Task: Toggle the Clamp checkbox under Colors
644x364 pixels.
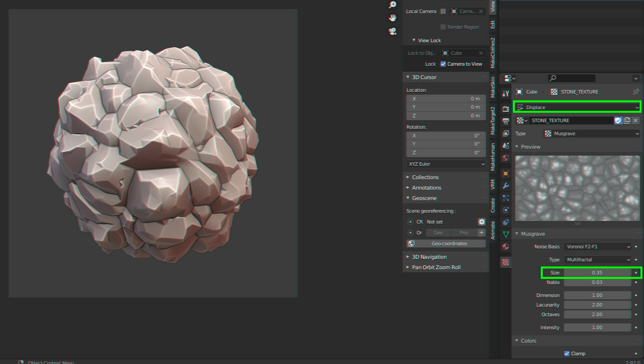Action: pos(566,354)
